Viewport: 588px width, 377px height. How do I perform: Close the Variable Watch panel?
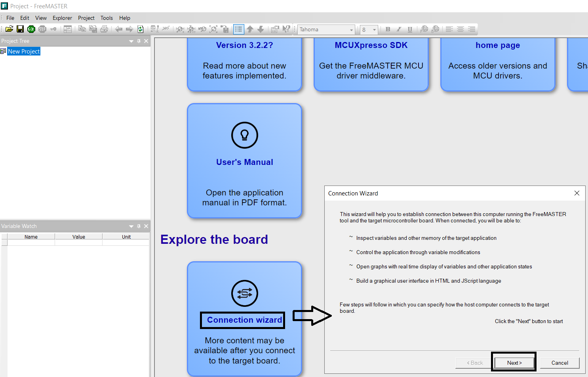(x=146, y=226)
